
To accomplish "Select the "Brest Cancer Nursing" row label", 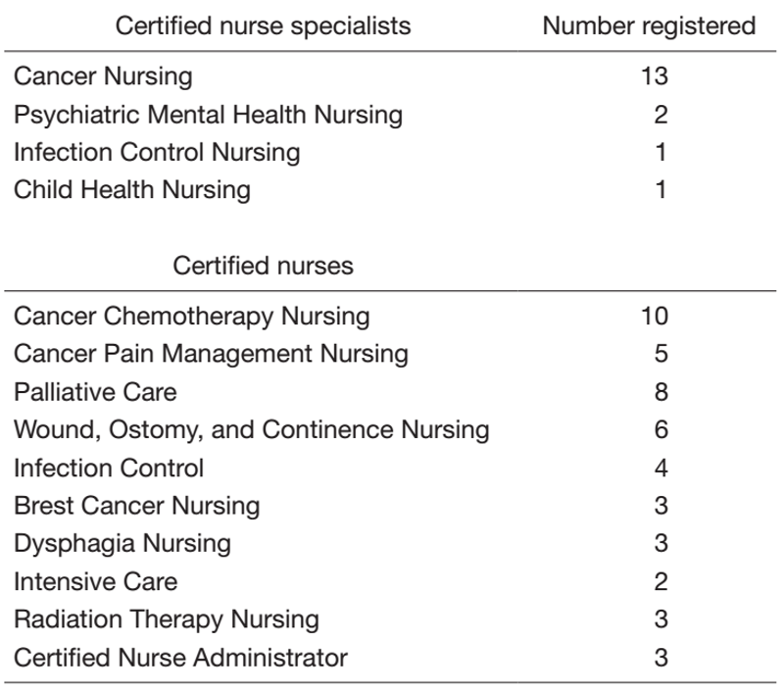I will pyautogui.click(x=137, y=506).
